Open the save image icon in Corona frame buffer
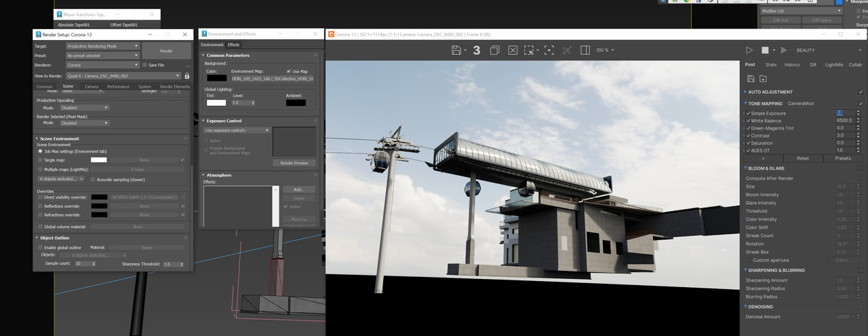 pyautogui.click(x=457, y=50)
